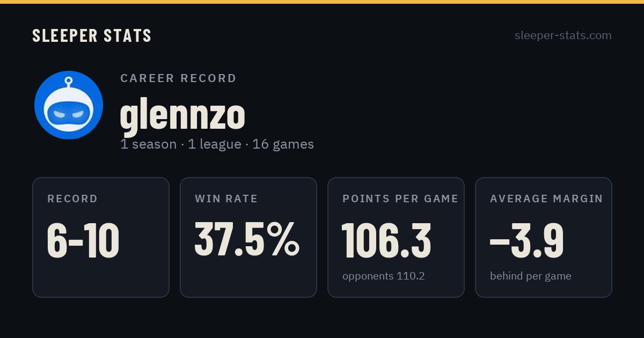Click the behind per game caption
Image resolution: width=644 pixels, height=338 pixels.
click(530, 276)
